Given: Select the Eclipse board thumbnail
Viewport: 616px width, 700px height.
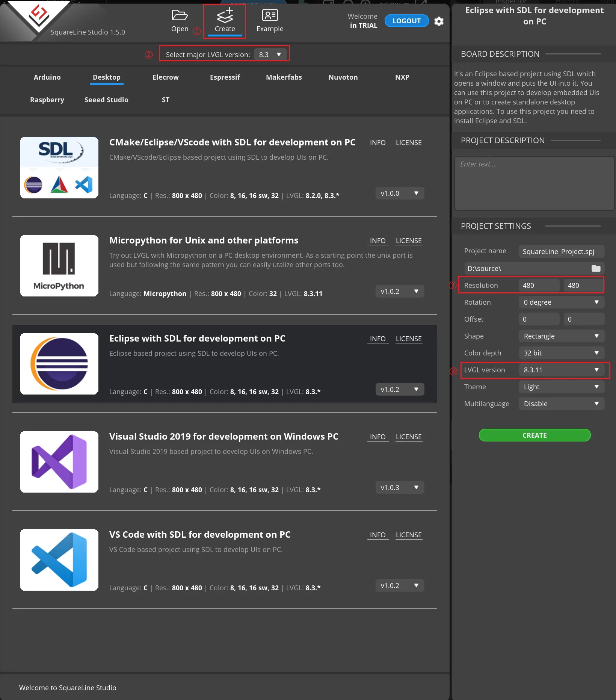Looking at the screenshot, I should tap(59, 364).
